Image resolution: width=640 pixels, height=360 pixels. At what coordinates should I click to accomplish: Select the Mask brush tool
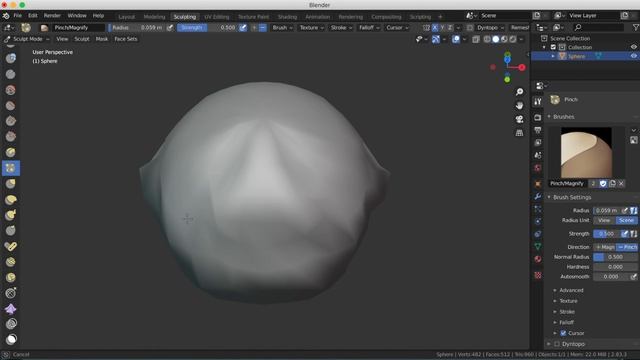pyautogui.click(x=11, y=339)
